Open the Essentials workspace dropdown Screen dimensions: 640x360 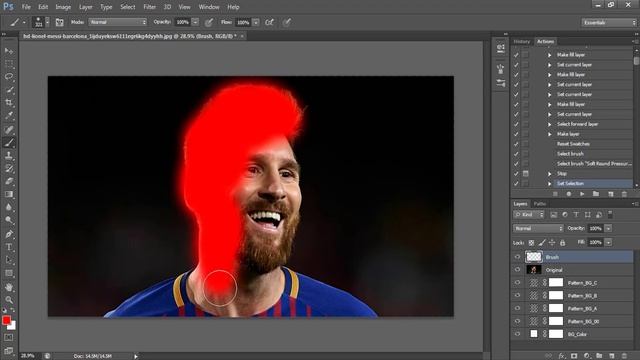tap(609, 23)
